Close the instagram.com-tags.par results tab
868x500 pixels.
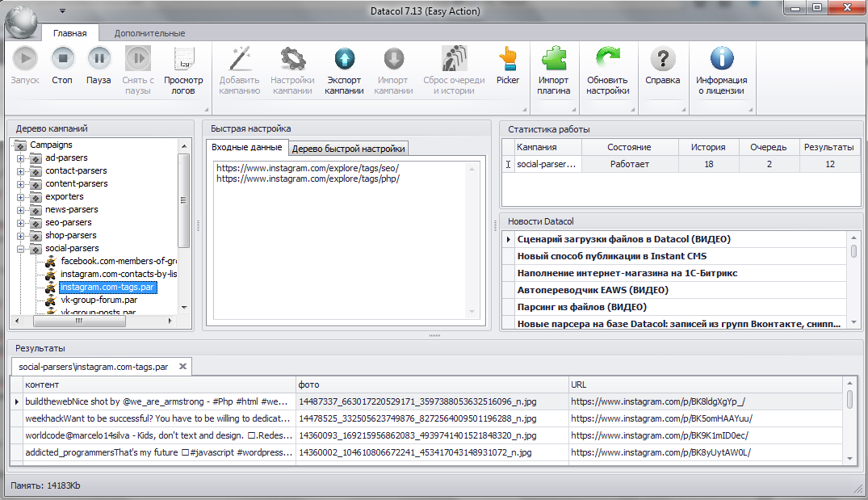pyautogui.click(x=182, y=366)
